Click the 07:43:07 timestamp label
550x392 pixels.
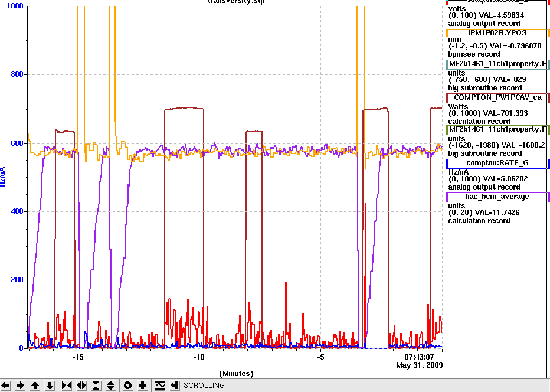[420, 357]
